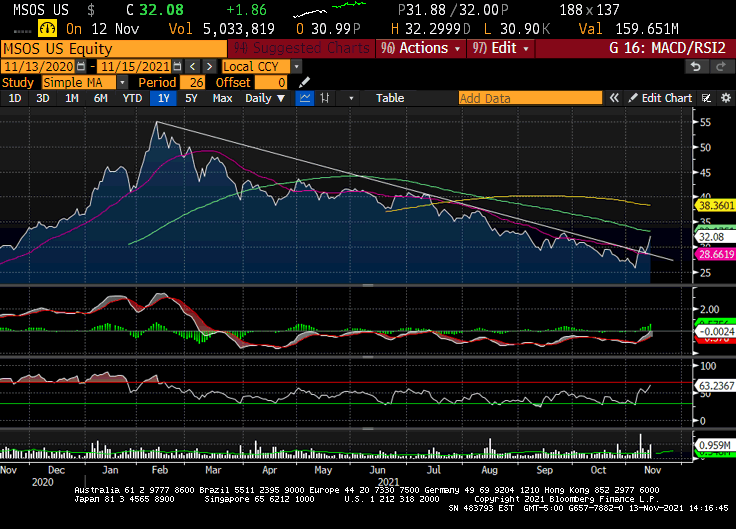Click the high price H 32.2999
The width and height of the screenshot is (736, 529).
coord(430,29)
